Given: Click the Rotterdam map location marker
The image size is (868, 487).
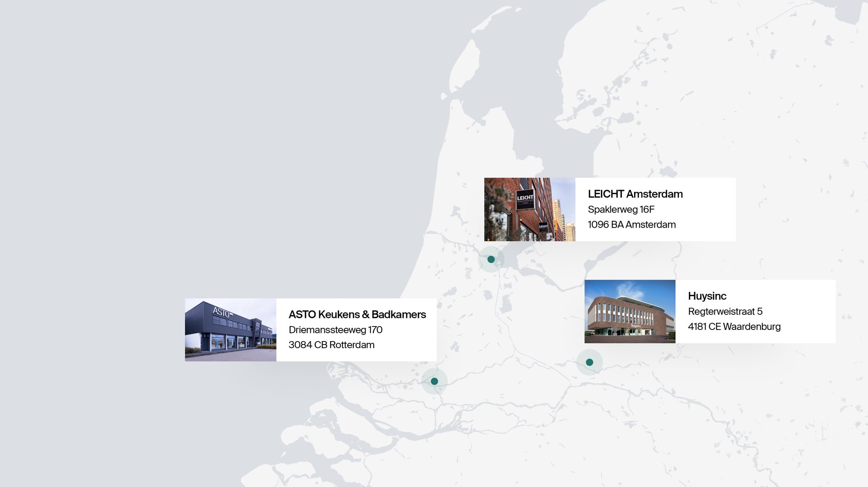Looking at the screenshot, I should (434, 381).
